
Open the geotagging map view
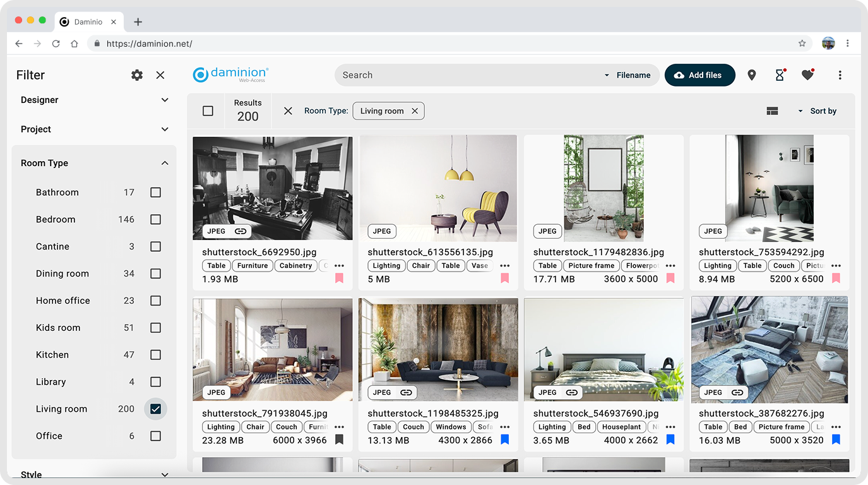751,75
